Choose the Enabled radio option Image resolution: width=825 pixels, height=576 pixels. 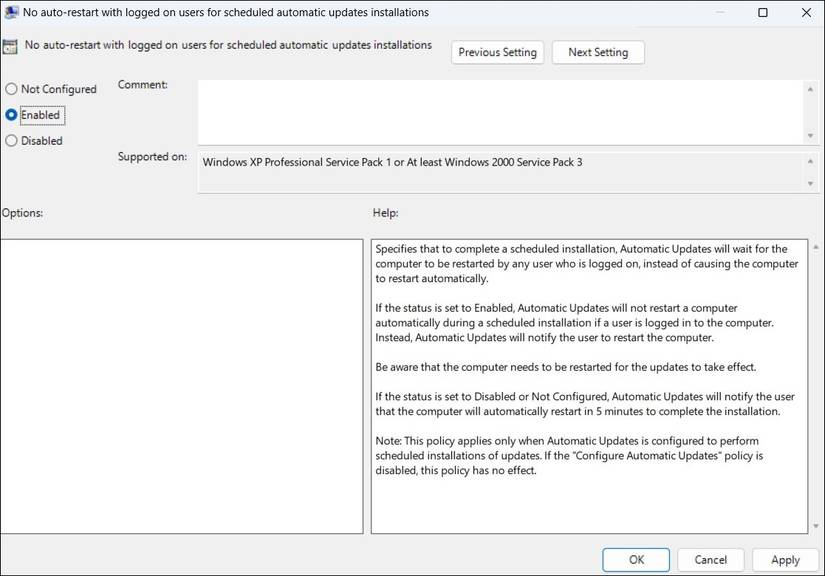point(12,115)
